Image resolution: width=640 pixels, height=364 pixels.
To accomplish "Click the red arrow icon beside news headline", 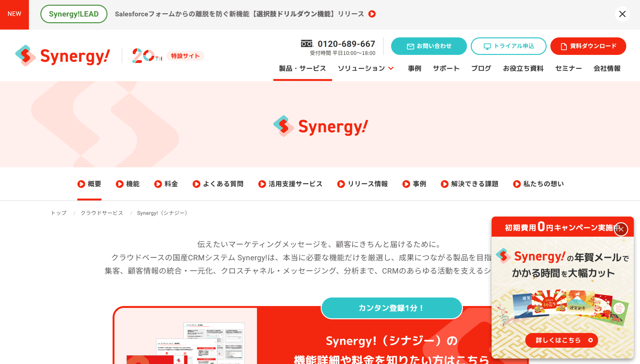I will 372,14.
